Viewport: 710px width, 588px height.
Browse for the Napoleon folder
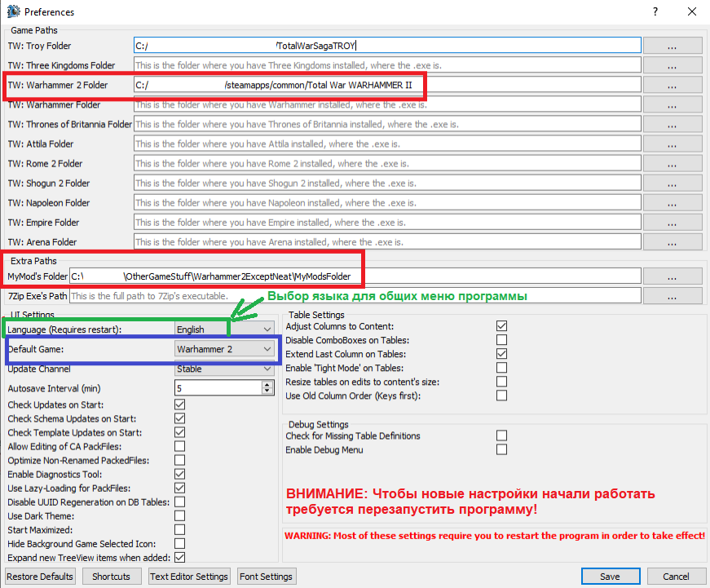(673, 203)
